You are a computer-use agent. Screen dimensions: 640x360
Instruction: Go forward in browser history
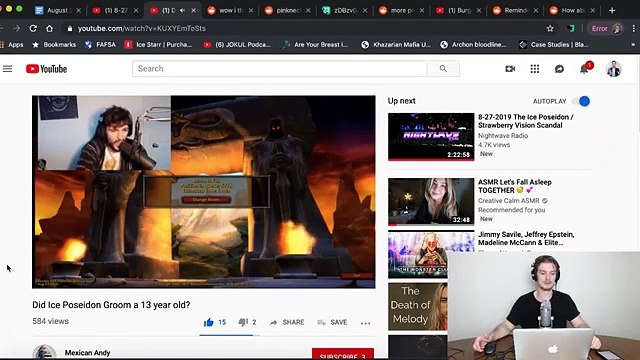point(16,28)
